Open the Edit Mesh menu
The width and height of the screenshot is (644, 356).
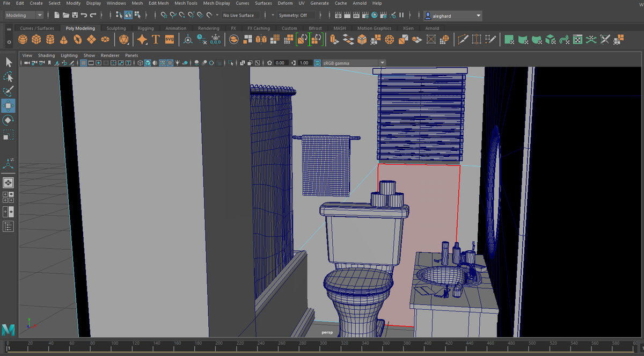tap(158, 3)
